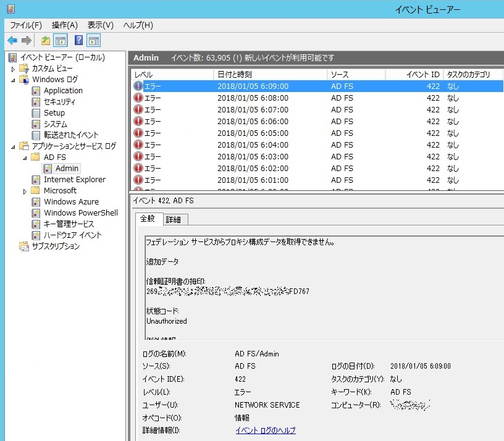This screenshot has height=441, width=504.
Task: Select the event logged at 2018/01/05 6:06:00
Action: click(317, 121)
